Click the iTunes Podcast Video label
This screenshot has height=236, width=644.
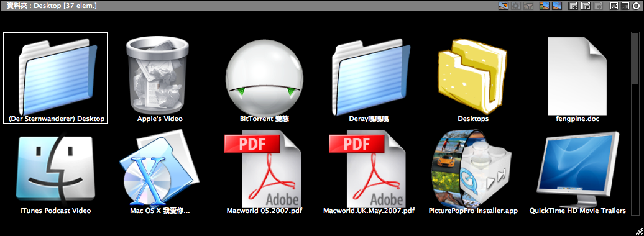click(55, 211)
